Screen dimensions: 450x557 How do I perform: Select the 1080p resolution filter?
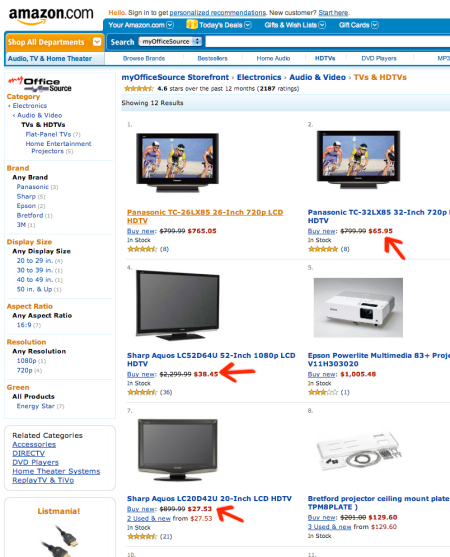click(x=26, y=361)
